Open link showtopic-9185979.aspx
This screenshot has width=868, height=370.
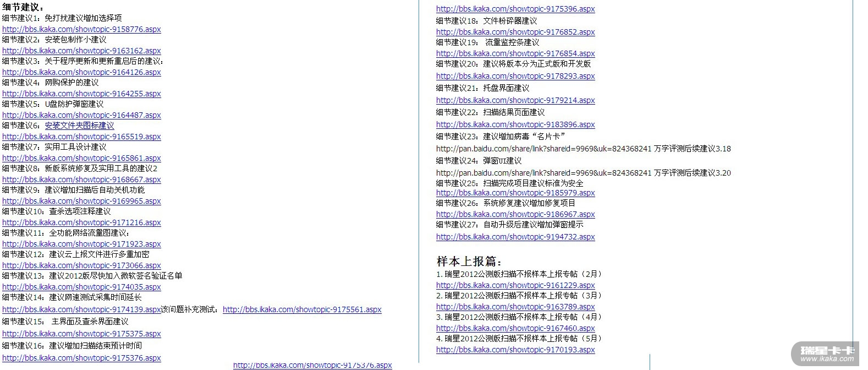tap(515, 193)
